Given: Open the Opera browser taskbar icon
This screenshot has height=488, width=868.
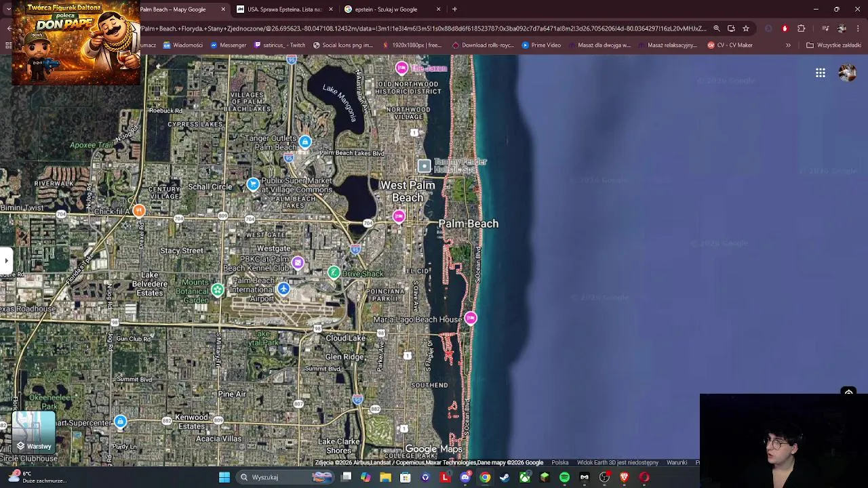Looking at the screenshot, I should [644, 477].
